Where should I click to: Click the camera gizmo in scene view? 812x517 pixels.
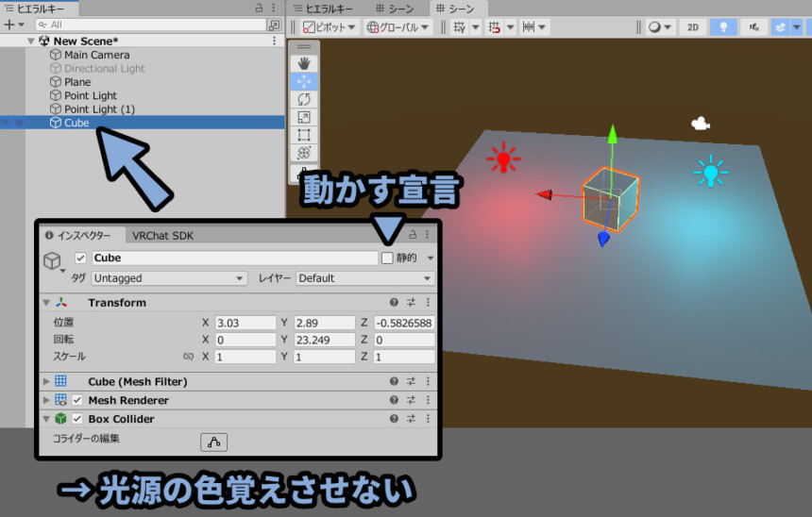701,124
